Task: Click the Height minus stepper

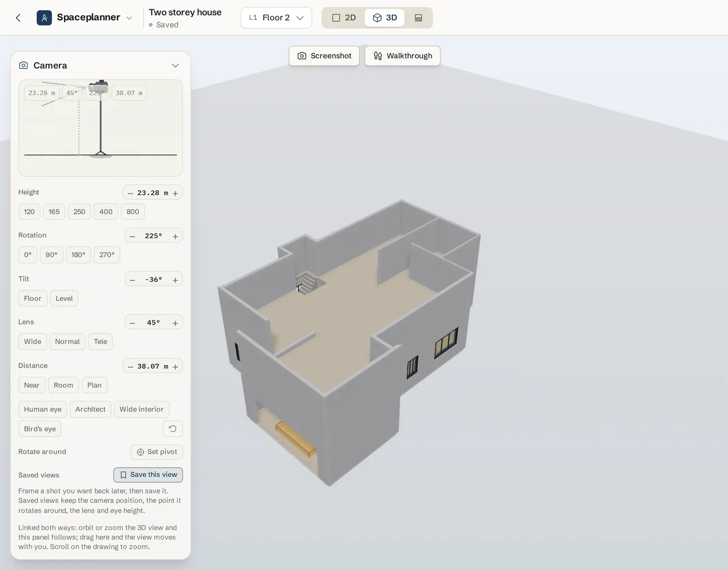Action: point(131,193)
